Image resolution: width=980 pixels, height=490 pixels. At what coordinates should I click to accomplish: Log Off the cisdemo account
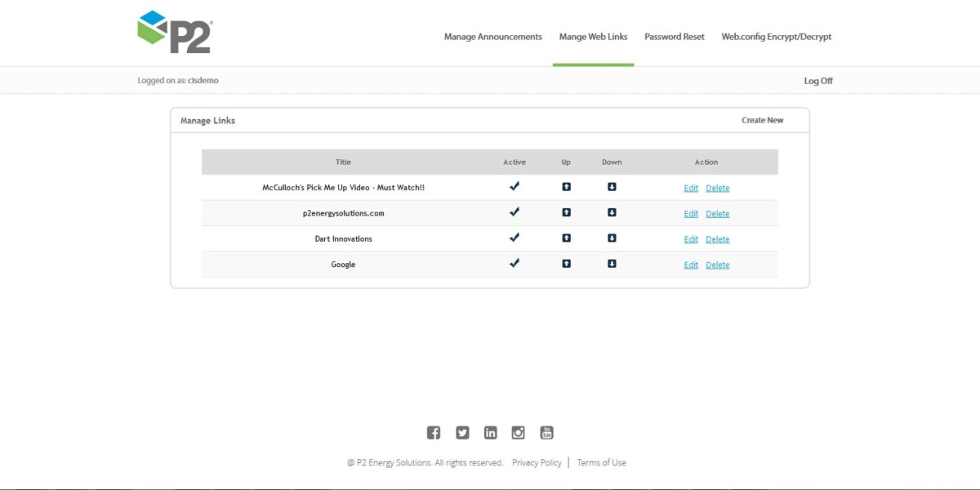click(817, 80)
